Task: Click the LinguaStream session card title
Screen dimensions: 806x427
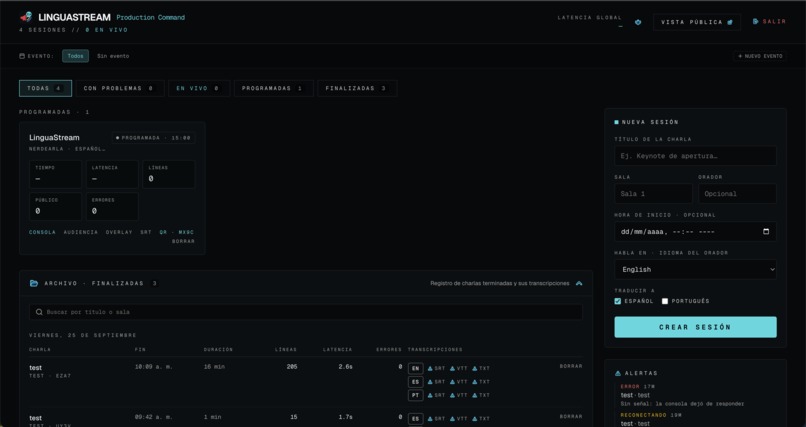Action: [x=54, y=137]
